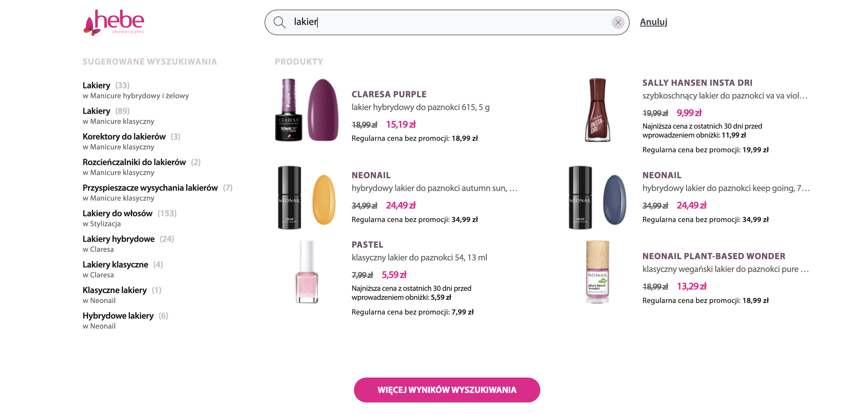Image resolution: width=868 pixels, height=414 pixels.
Task: Open Claresa Purple nail polish thumbnail
Action: coord(307,110)
